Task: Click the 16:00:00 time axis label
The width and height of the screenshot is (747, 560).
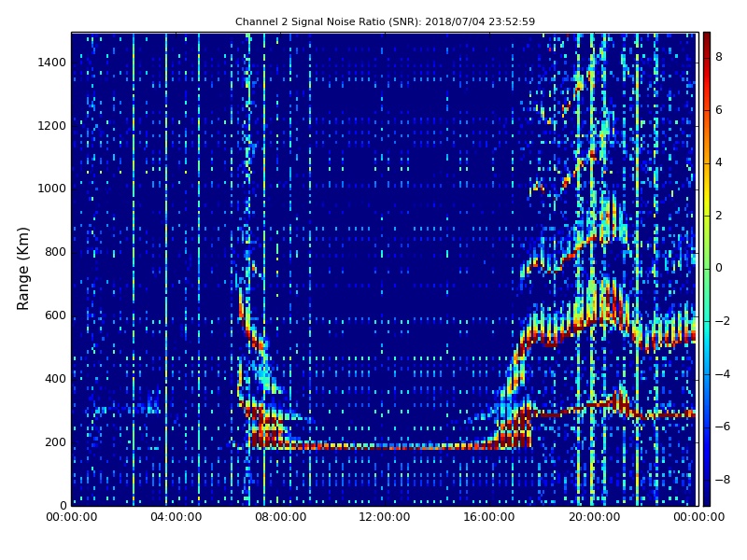Action: [x=489, y=517]
